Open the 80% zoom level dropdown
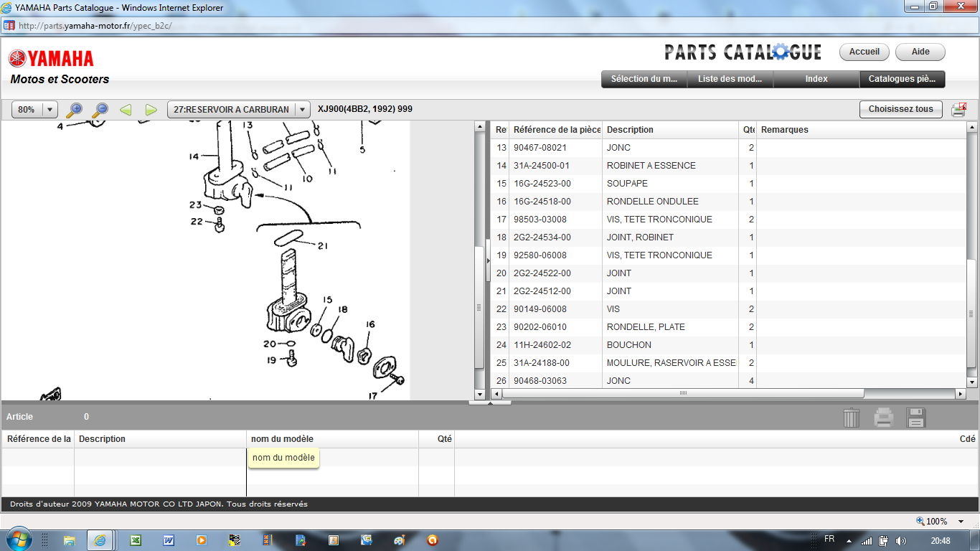 pyautogui.click(x=50, y=110)
